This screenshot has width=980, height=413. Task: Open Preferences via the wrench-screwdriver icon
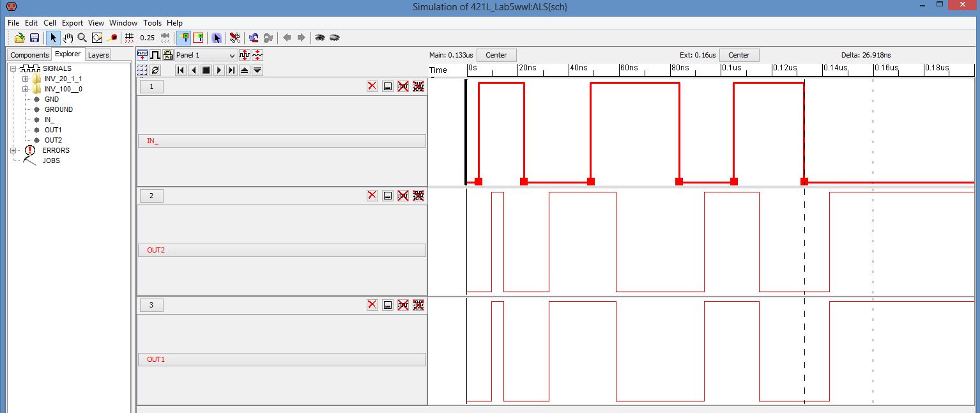(x=234, y=38)
